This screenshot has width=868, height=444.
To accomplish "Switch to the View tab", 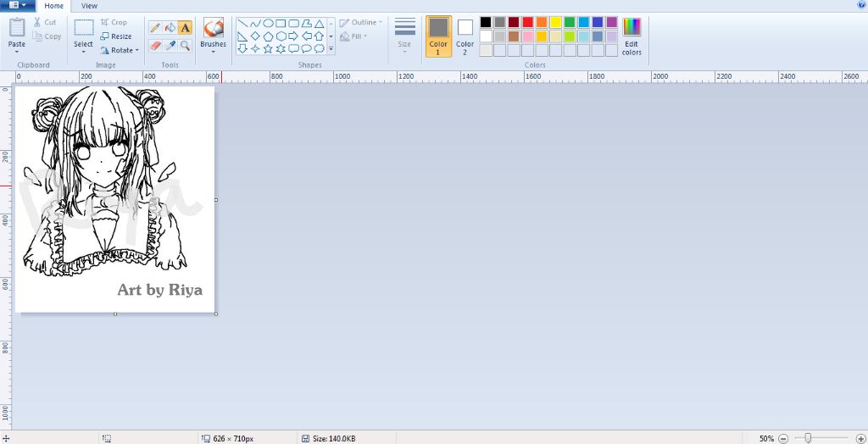I will [x=89, y=6].
